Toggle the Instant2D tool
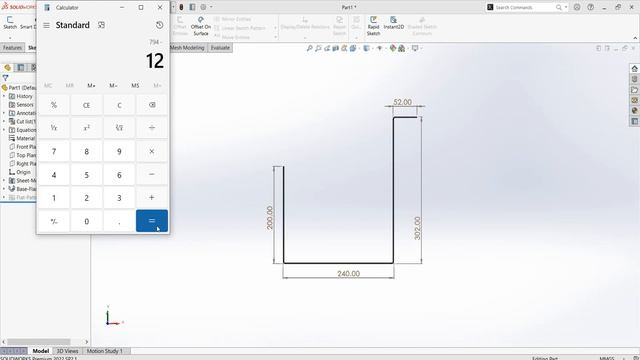 [x=393, y=23]
